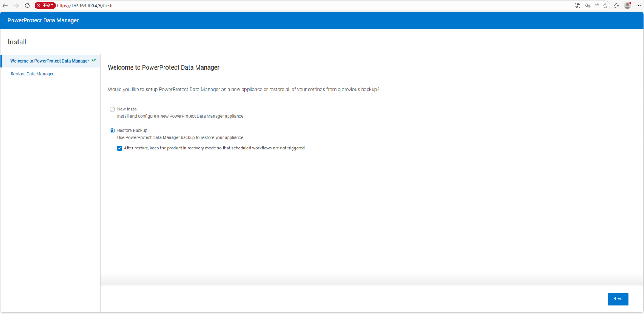The height and width of the screenshot is (314, 644).
Task: Click the red not-secure warning badge
Action: coord(45,5)
